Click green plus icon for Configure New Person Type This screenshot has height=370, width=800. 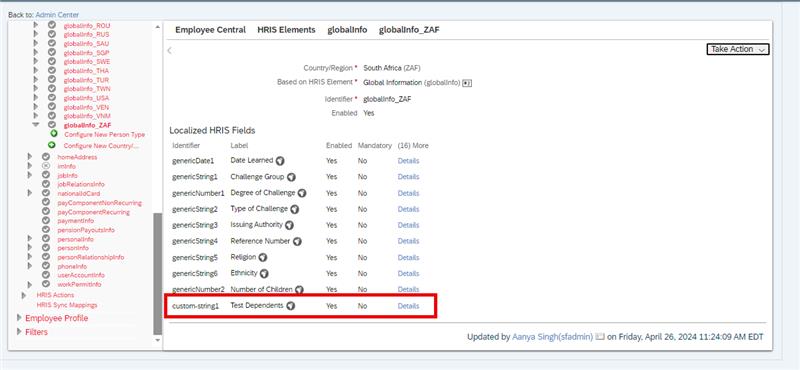[54, 134]
